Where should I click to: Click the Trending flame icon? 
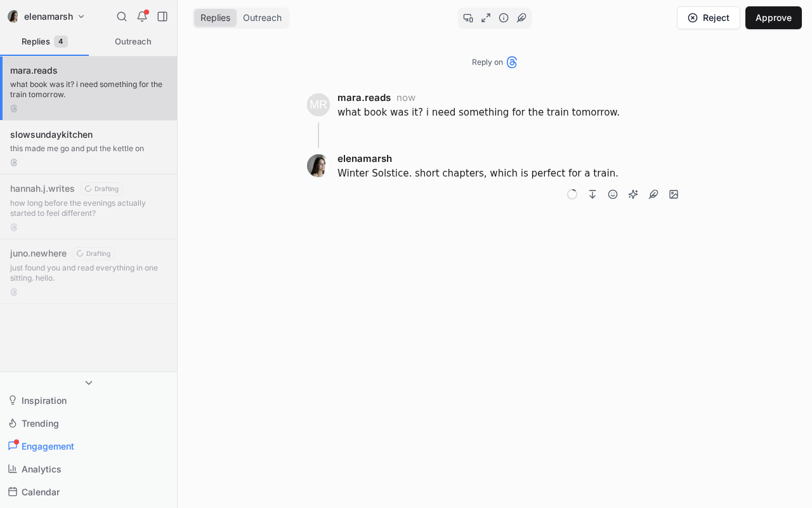click(x=13, y=423)
